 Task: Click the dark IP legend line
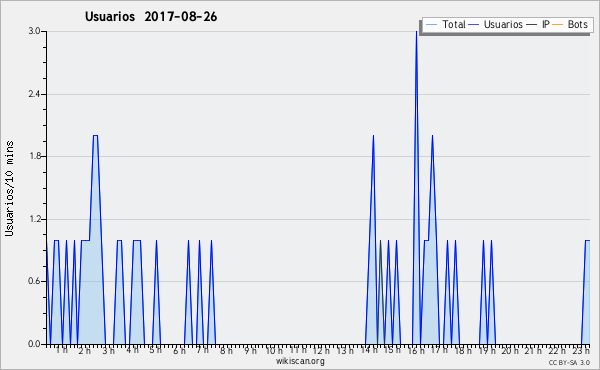532,25
